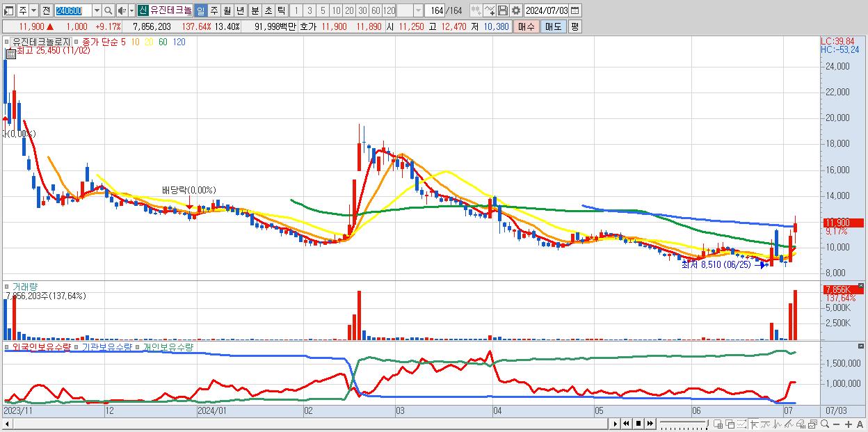Fast-forward chart replay
Screen dimensions: 868x432
coord(650,424)
